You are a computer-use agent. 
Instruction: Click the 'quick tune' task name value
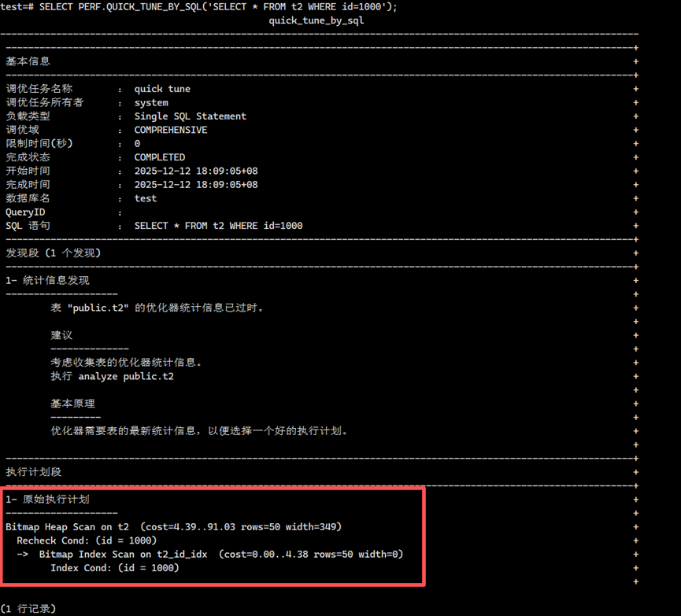(x=162, y=89)
